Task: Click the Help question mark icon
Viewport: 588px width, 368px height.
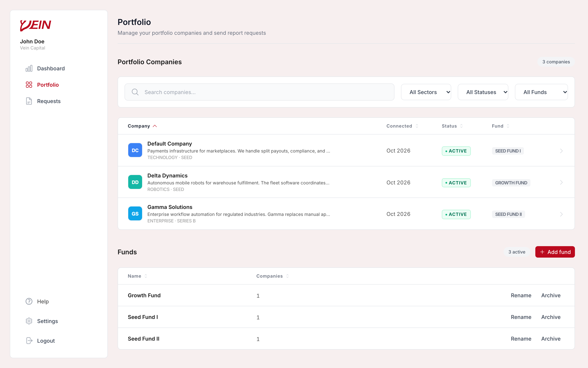Action: tap(29, 301)
